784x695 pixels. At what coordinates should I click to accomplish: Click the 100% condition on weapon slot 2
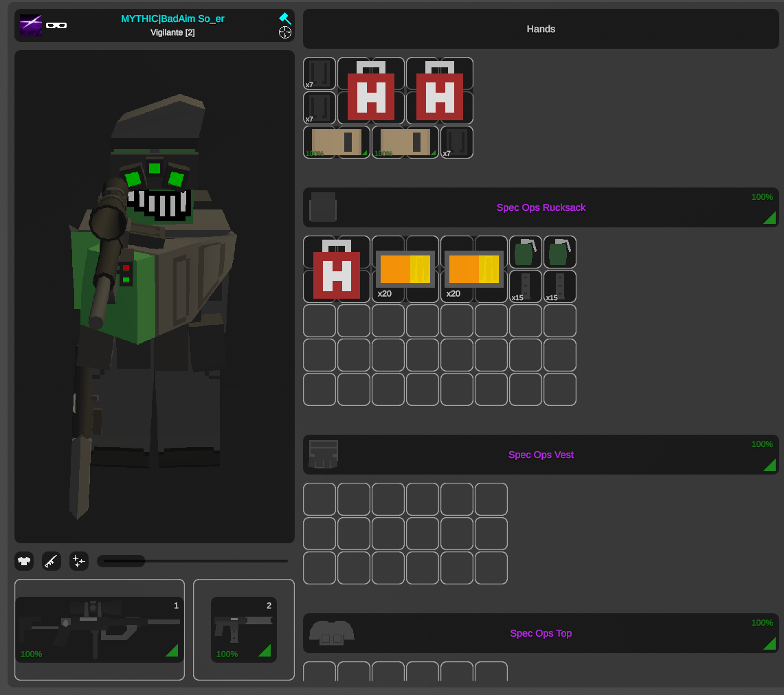tap(227, 654)
